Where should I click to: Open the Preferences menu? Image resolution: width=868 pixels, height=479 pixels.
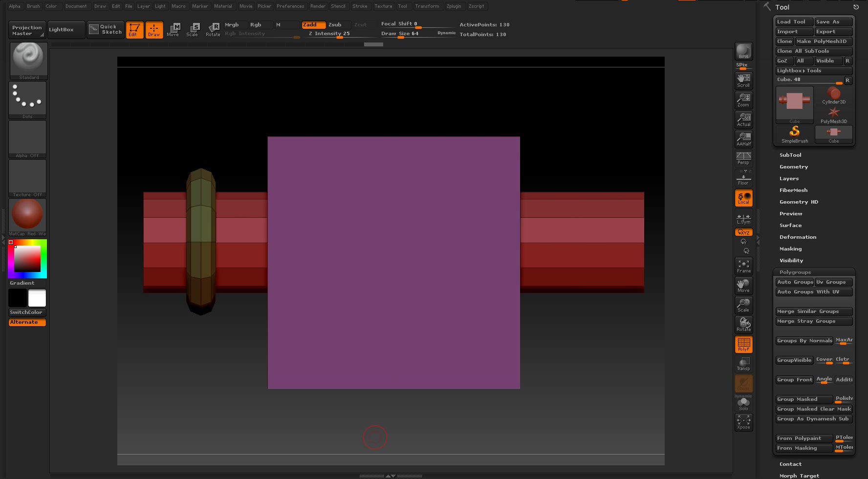[x=290, y=6]
